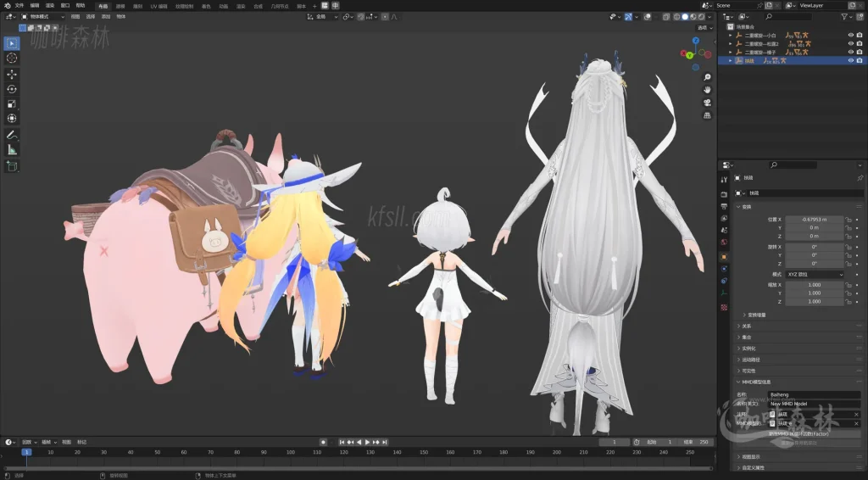This screenshot has width=868, height=480.
Task: Click the blue Z axis gizmo
Action: pos(696,41)
